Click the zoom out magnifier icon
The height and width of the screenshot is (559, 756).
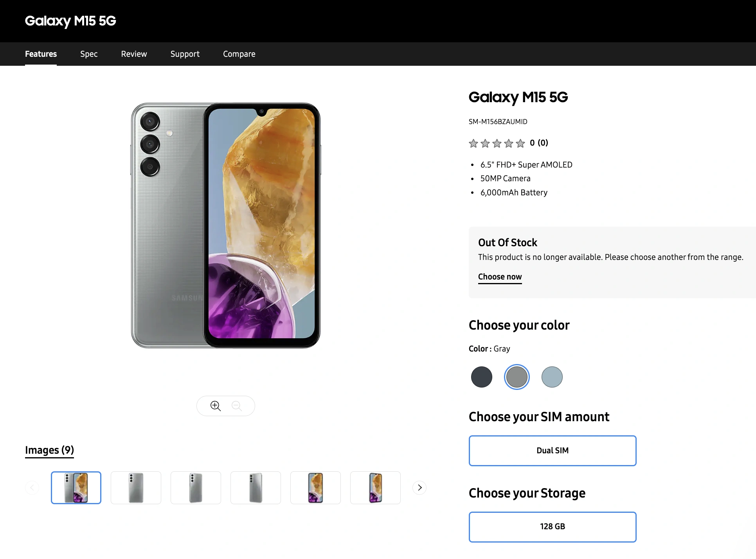click(x=237, y=406)
